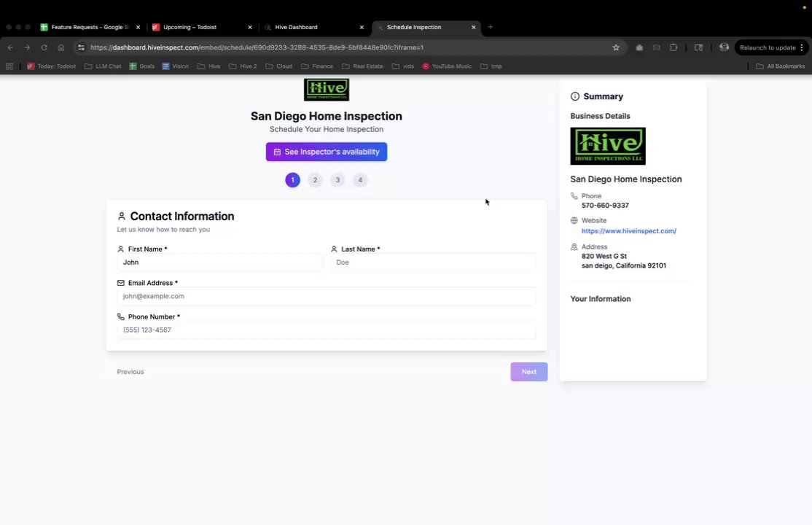The width and height of the screenshot is (812, 525).
Task: Open Hive bookmark folder
Action: tap(208, 66)
